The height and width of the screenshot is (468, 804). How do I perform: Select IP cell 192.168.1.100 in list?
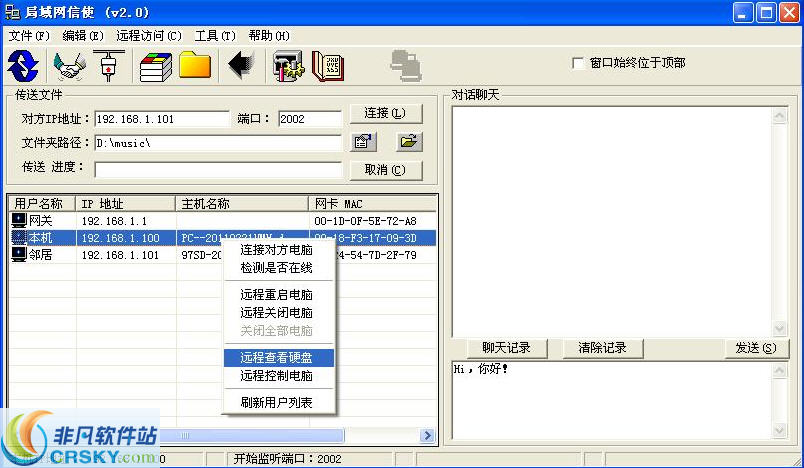click(120, 238)
